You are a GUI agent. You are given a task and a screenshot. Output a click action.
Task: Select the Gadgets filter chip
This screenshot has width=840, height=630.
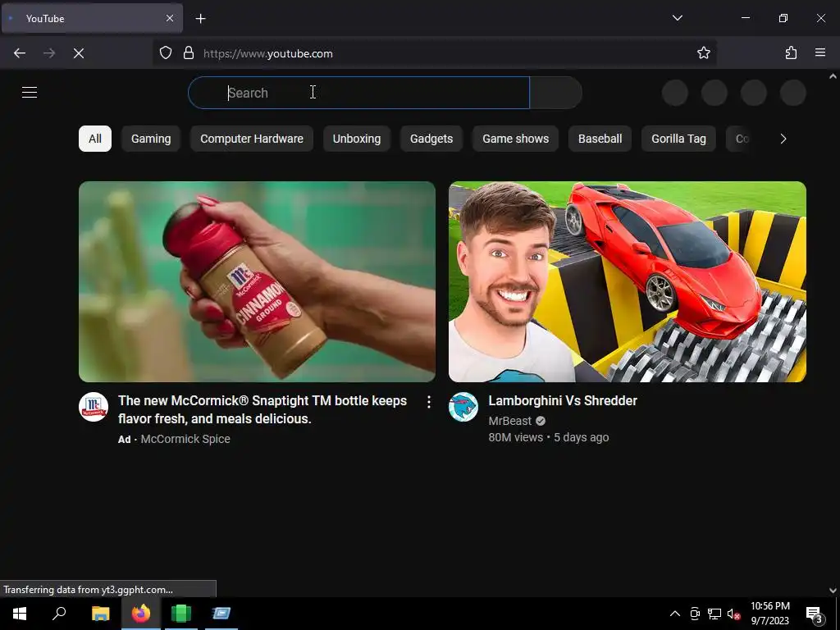pos(431,139)
